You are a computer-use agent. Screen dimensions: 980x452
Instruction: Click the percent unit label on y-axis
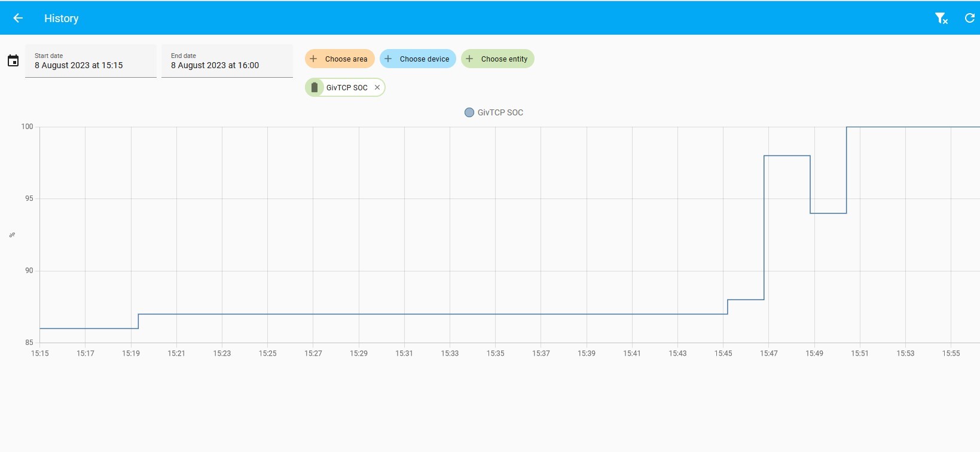coord(12,235)
